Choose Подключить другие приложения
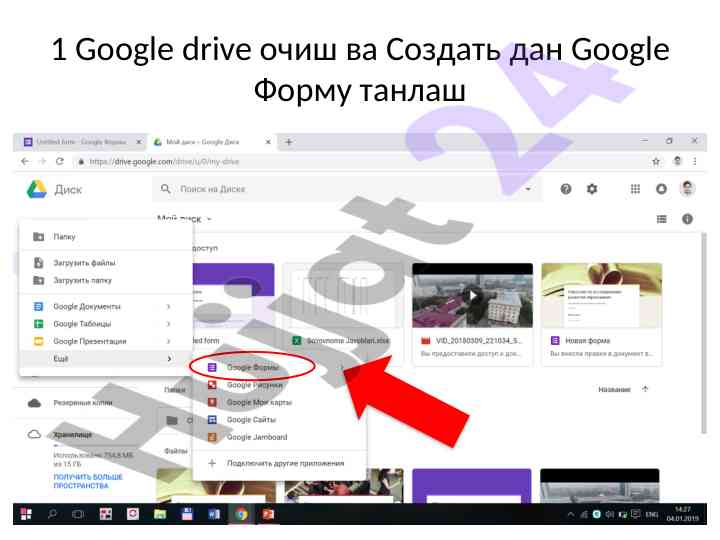The width and height of the screenshot is (720, 540). click(279, 463)
